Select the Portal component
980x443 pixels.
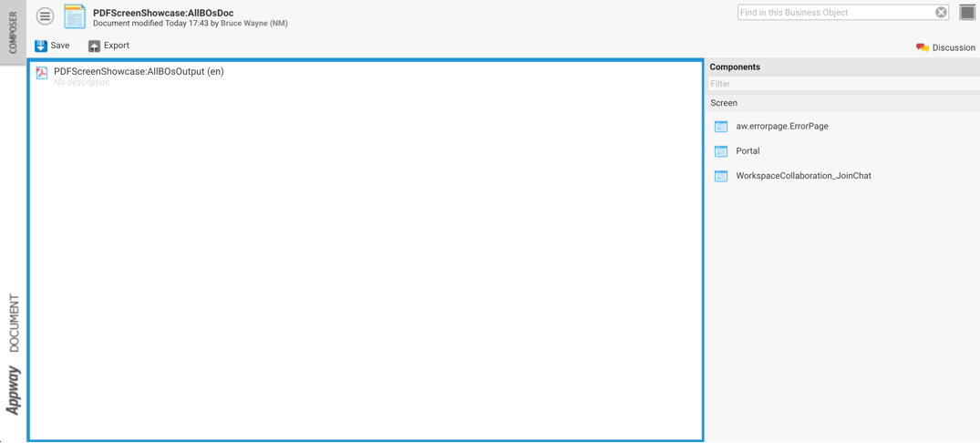pyautogui.click(x=748, y=151)
